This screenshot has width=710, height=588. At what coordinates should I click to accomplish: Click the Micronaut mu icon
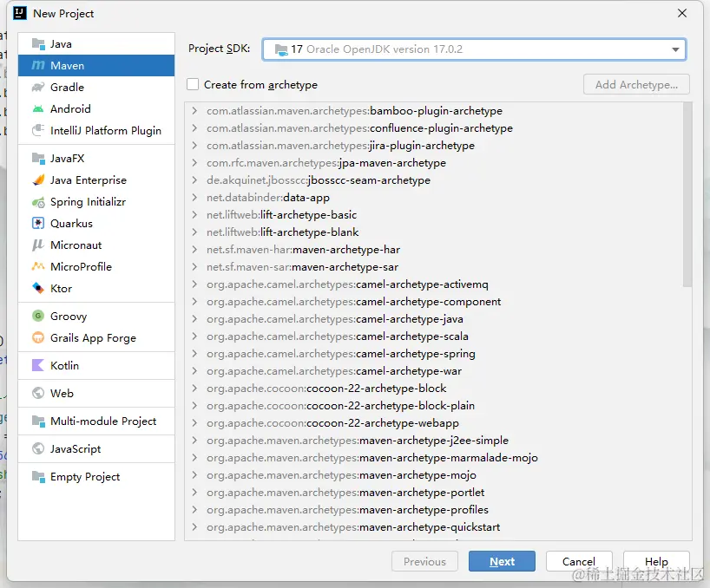pyautogui.click(x=38, y=245)
